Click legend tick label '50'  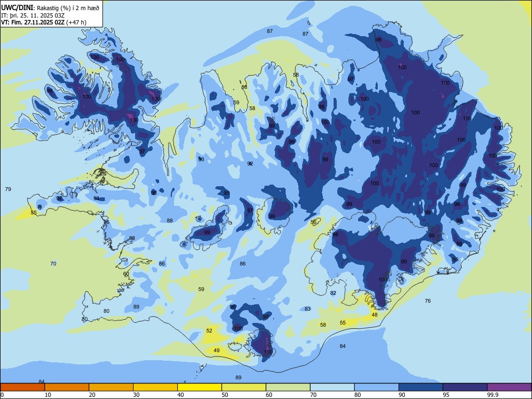pos(225,395)
